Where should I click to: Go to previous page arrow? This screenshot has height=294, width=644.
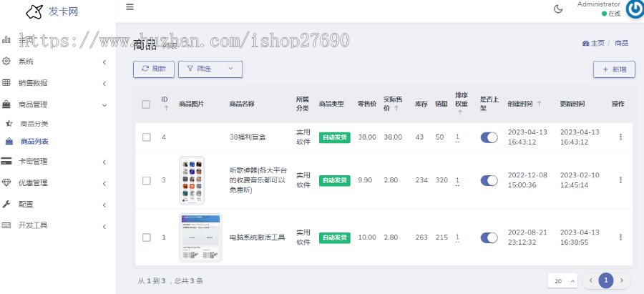coord(590,280)
